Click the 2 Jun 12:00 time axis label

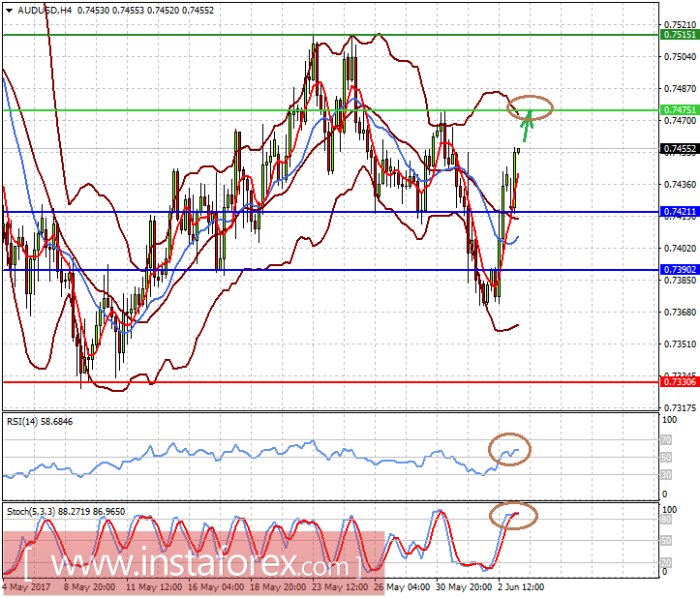pos(522,586)
